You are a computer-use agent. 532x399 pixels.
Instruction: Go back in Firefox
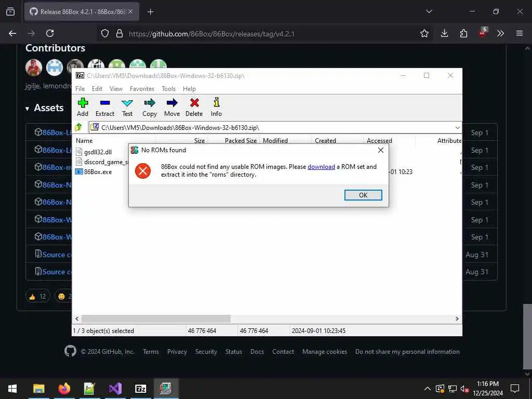[x=12, y=33]
